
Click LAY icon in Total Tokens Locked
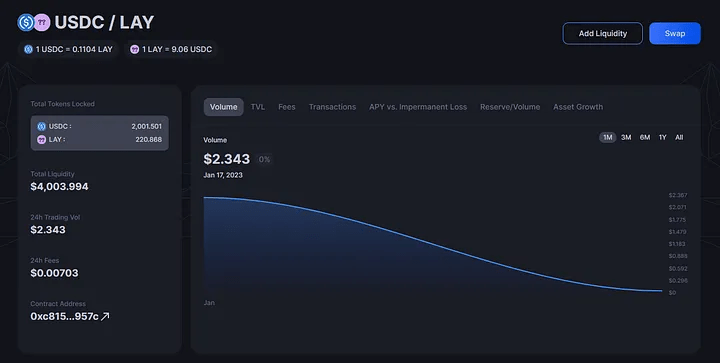(x=41, y=140)
